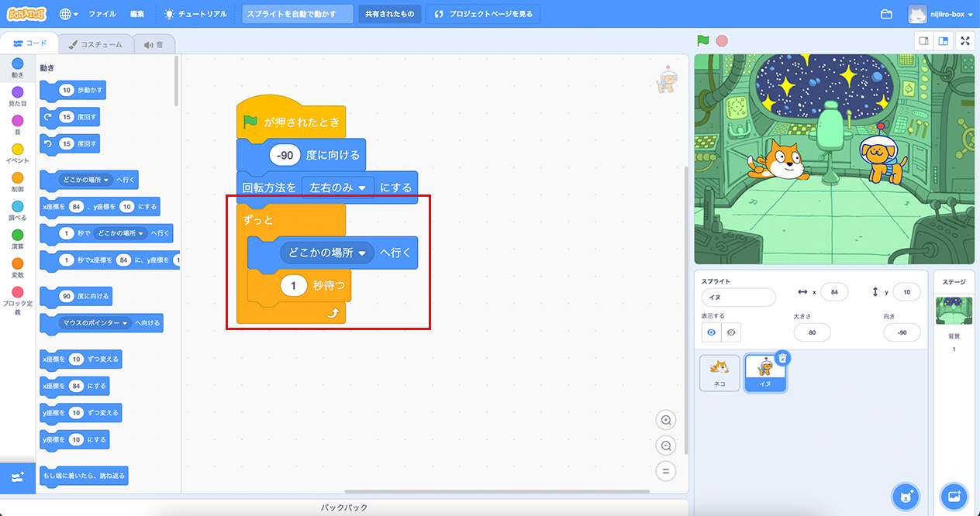
Task: Switch to the small stage layout
Action: pyautogui.click(x=923, y=41)
